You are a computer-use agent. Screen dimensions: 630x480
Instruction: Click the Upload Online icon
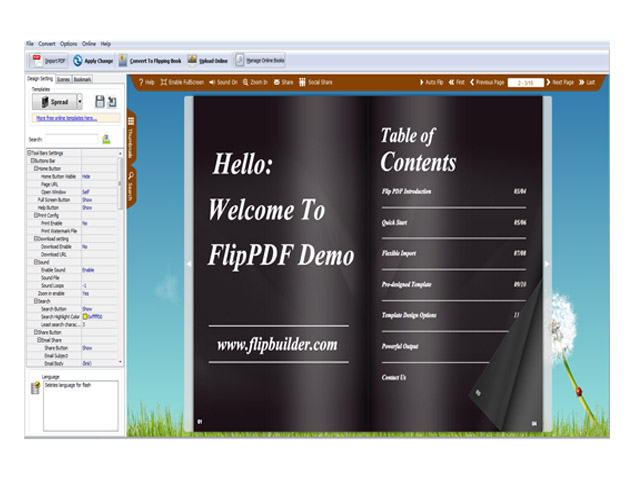(x=192, y=60)
